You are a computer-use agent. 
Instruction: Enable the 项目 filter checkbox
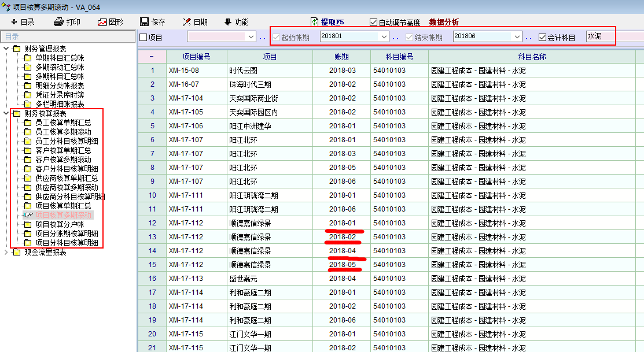coord(143,38)
